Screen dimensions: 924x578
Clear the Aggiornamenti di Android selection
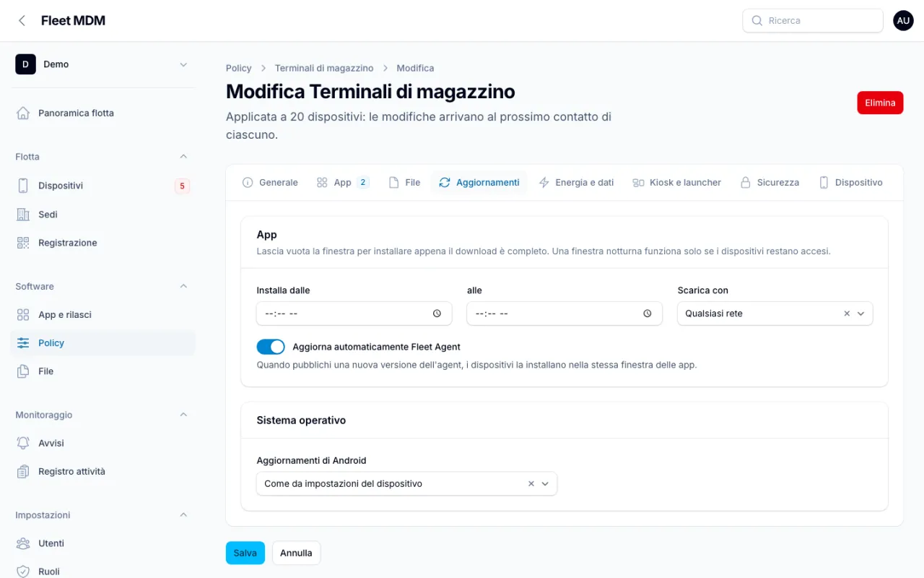click(x=531, y=484)
